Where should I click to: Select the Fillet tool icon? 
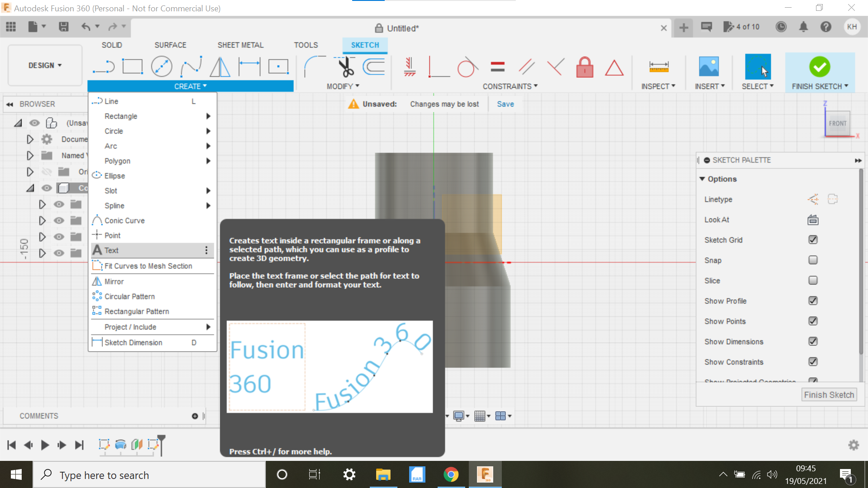pos(315,67)
